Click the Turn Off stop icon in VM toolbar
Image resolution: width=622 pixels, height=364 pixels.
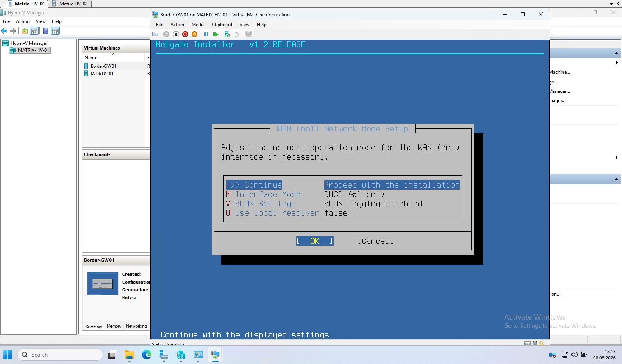click(176, 34)
